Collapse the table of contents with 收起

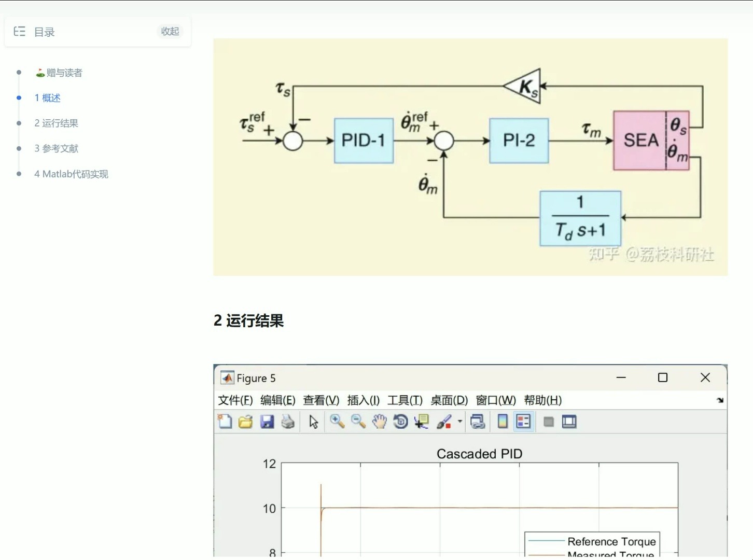[x=170, y=31]
